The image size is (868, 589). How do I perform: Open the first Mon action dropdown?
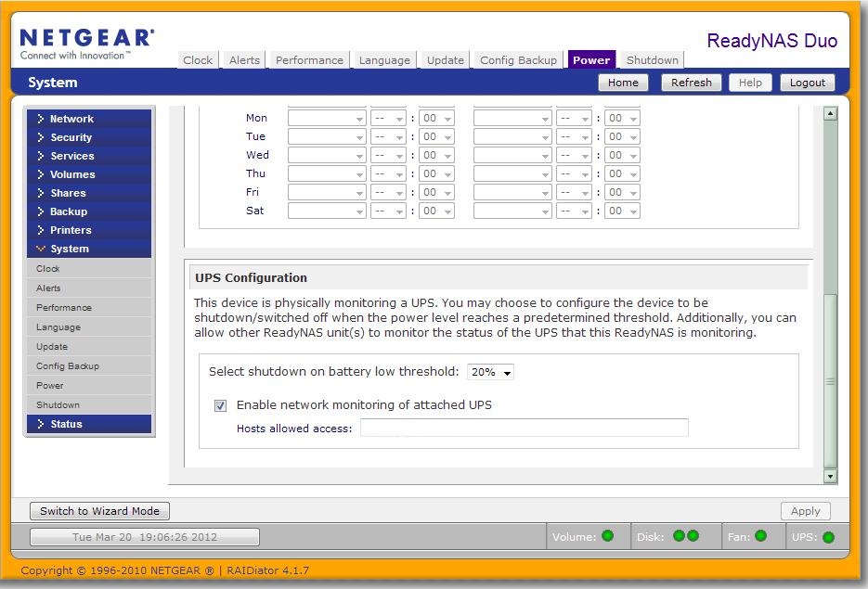[327, 119]
